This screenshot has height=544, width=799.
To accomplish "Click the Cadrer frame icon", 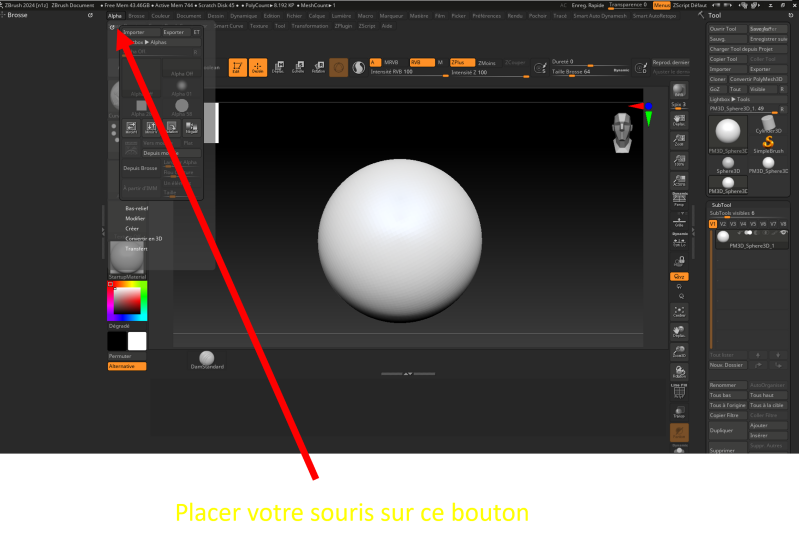I will click(679, 311).
